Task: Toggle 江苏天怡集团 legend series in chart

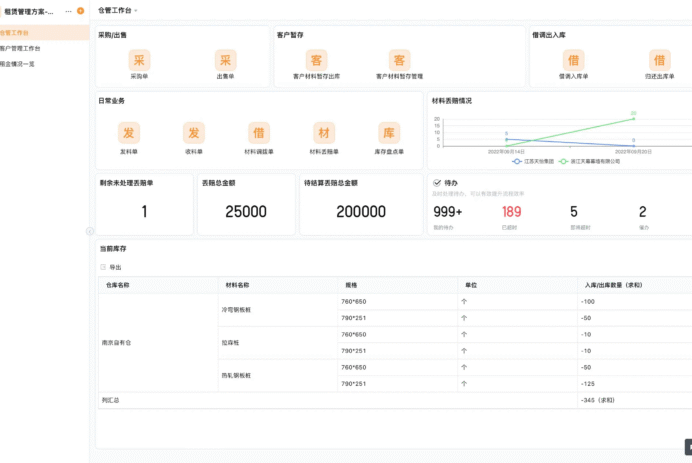Action: pos(533,162)
